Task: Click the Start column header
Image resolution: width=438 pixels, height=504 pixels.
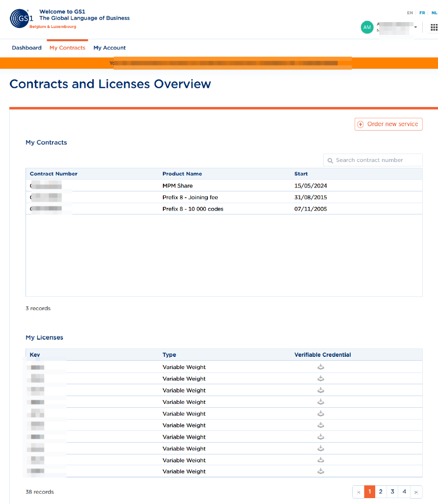Action: tap(301, 174)
